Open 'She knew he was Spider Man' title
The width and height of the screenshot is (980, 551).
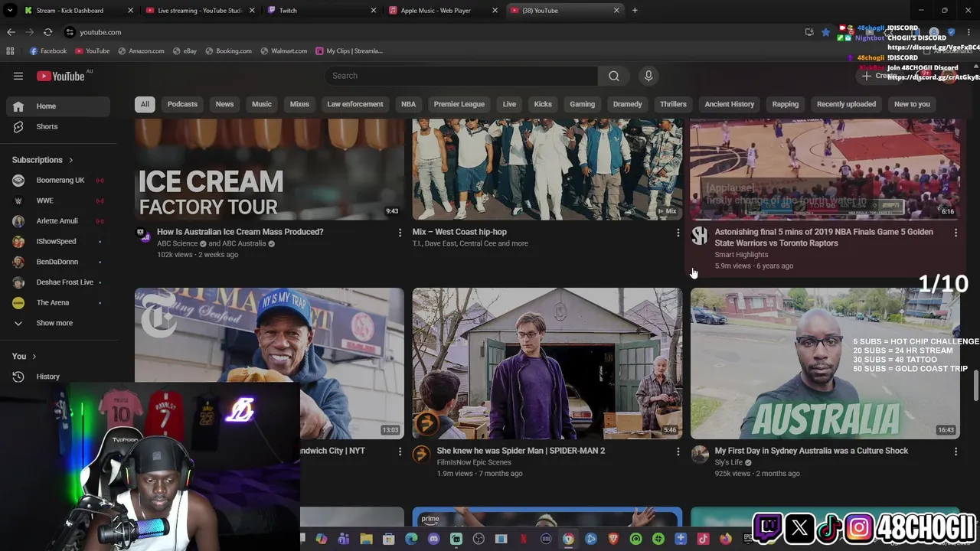coord(521,451)
